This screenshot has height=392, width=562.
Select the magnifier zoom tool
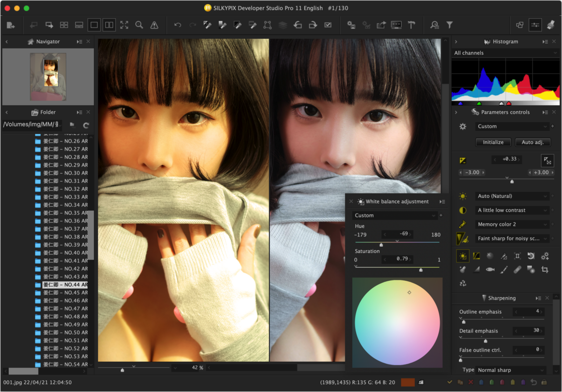[139, 25]
